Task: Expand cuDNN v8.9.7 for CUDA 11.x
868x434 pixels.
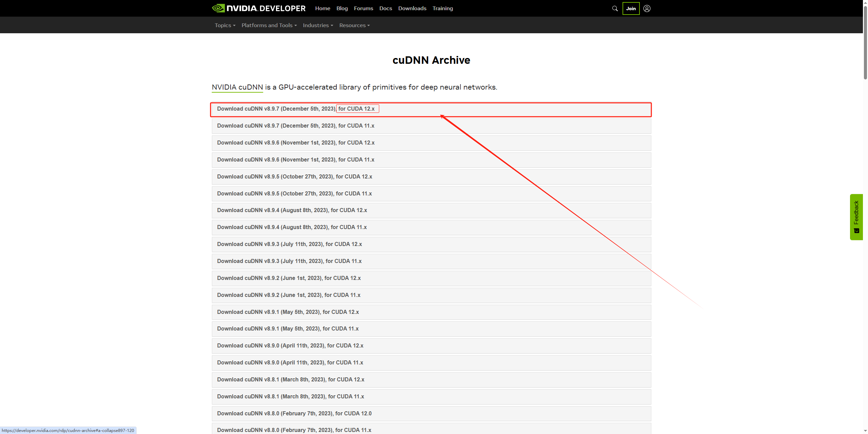Action: [x=431, y=126]
